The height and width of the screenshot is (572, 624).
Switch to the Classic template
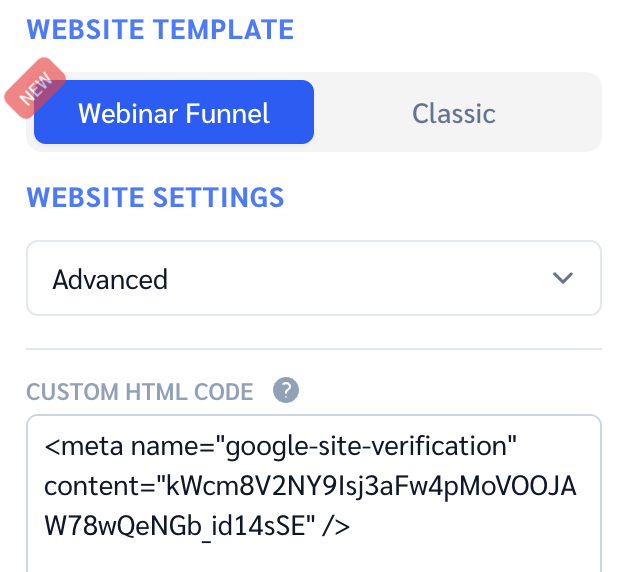point(454,113)
